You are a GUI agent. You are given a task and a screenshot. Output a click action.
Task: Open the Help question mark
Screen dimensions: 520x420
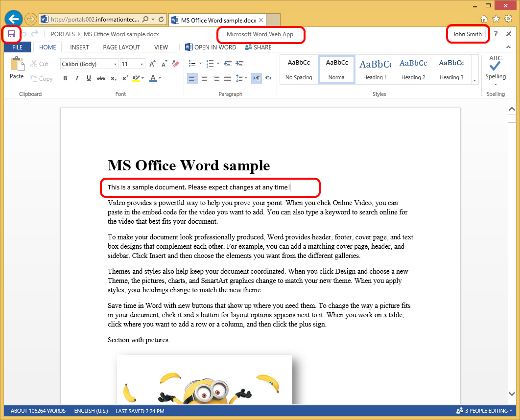pos(496,33)
